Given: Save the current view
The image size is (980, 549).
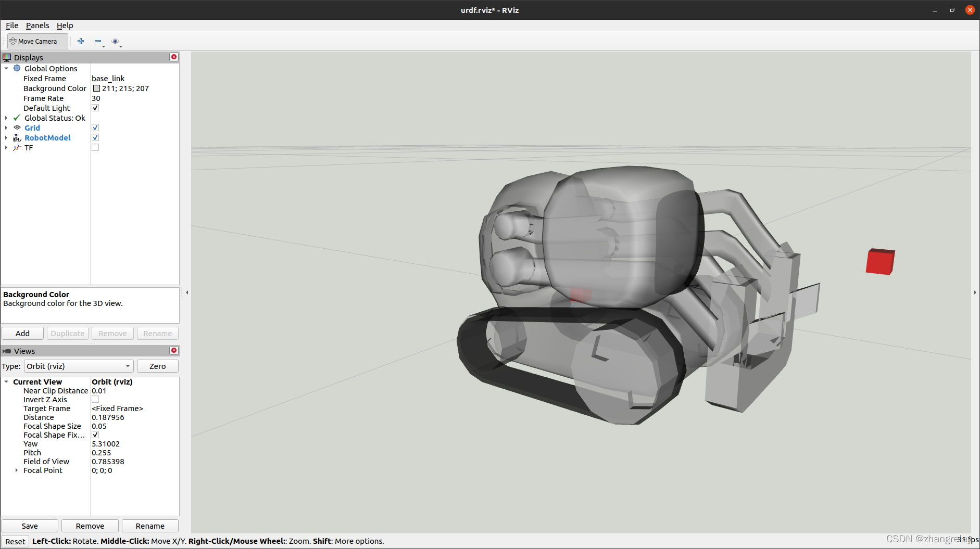Looking at the screenshot, I should click(30, 526).
